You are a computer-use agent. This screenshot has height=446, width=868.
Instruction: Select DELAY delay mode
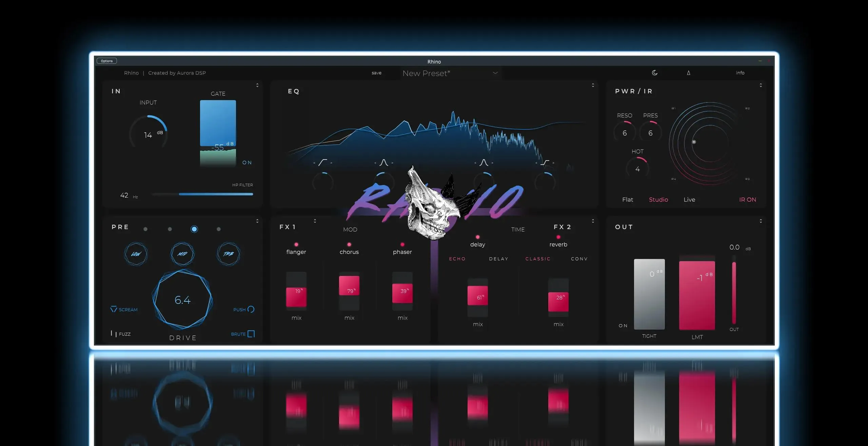[x=498, y=259]
